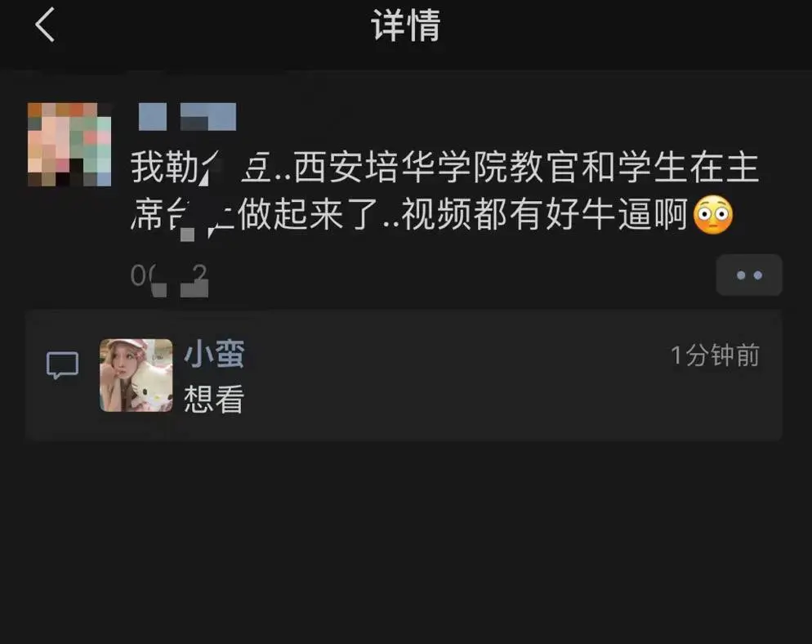Tap the flushed face emoji in post

(x=713, y=215)
